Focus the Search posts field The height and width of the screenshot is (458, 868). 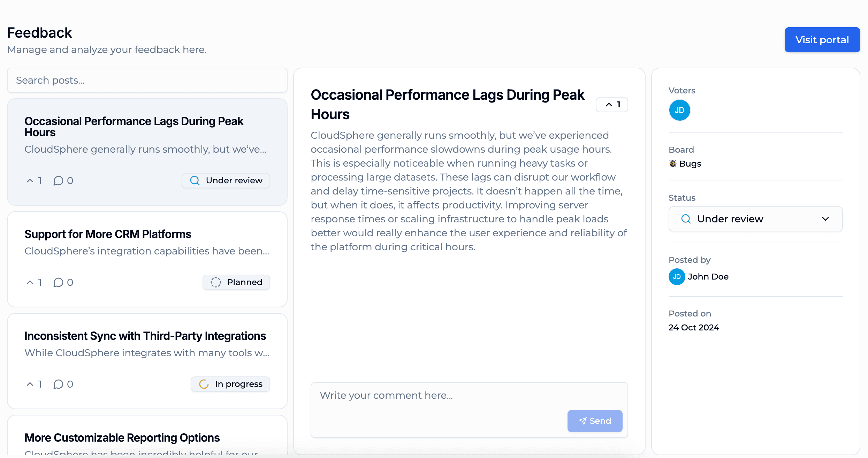[147, 80]
